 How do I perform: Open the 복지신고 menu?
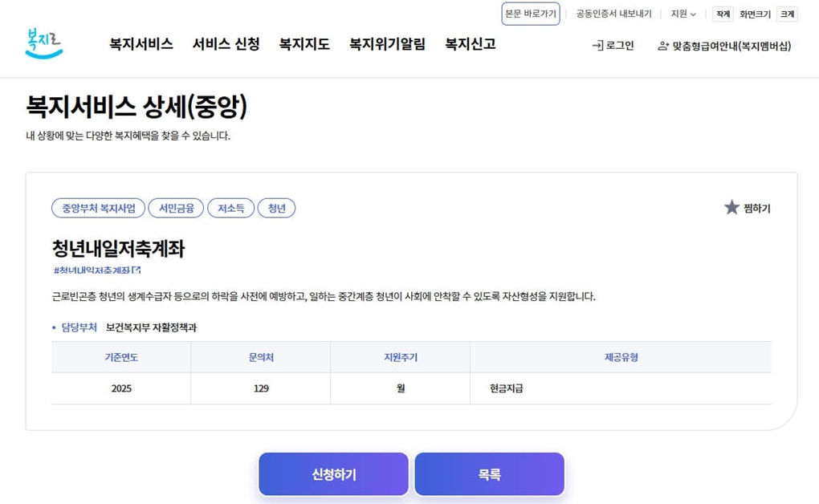coord(470,45)
